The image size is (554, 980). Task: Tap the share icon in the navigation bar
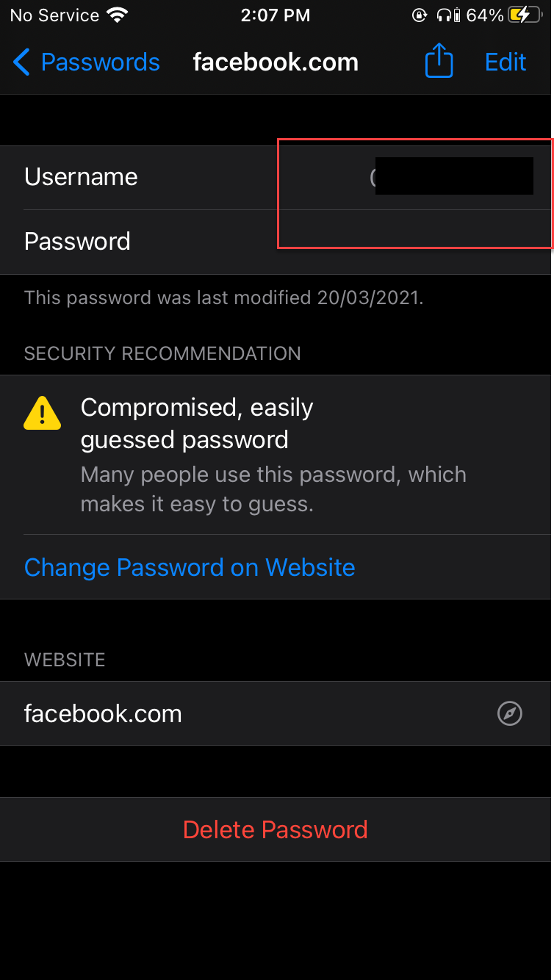click(x=439, y=61)
